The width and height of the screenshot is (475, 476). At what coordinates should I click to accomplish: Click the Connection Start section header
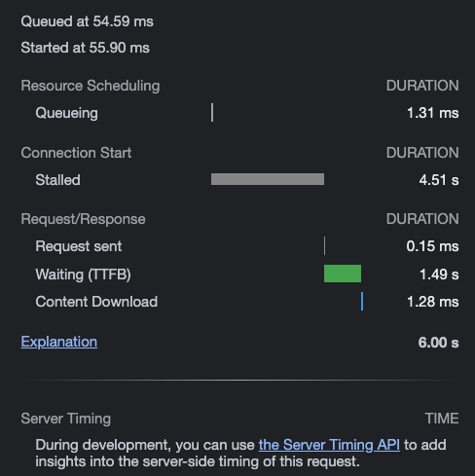tap(76, 153)
